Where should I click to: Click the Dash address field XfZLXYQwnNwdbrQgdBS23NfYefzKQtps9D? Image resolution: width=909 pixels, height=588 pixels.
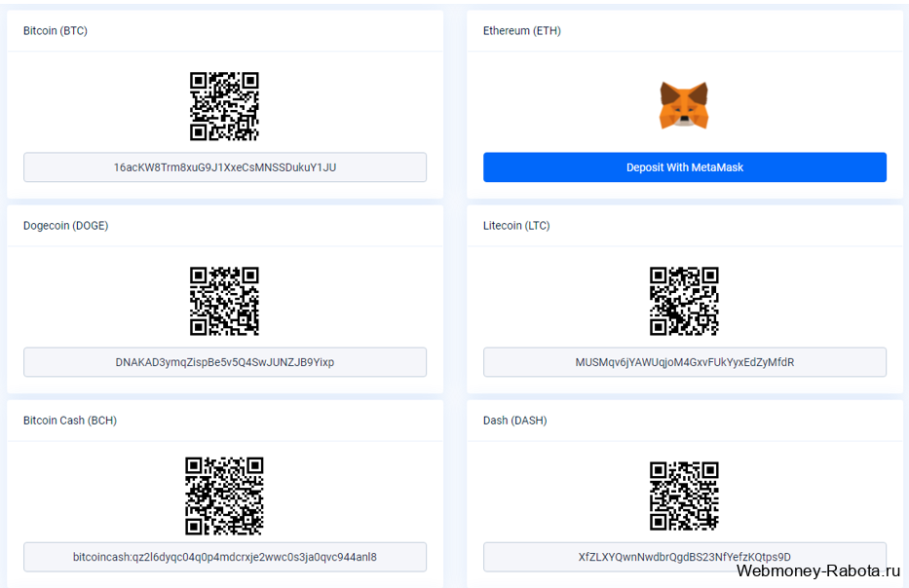[x=685, y=557]
